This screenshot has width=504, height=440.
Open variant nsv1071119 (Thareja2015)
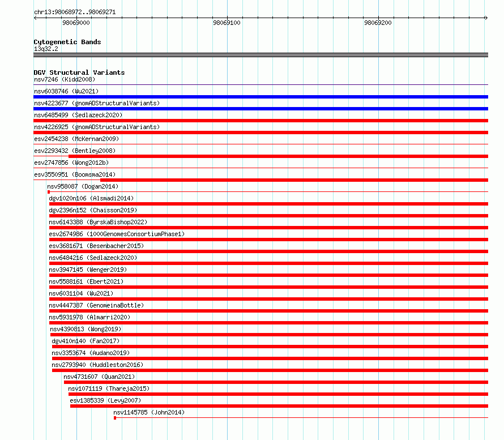tap(109, 388)
